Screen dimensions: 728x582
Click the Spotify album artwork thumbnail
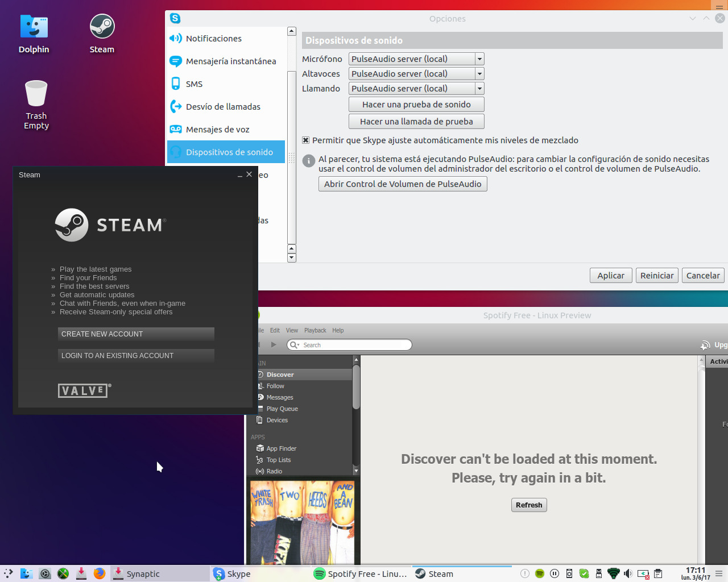[x=303, y=523]
